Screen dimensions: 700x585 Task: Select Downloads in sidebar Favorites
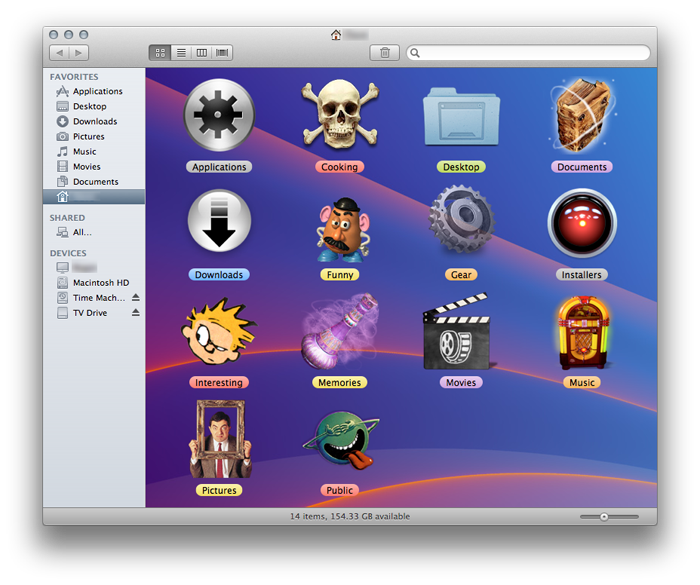(x=94, y=121)
